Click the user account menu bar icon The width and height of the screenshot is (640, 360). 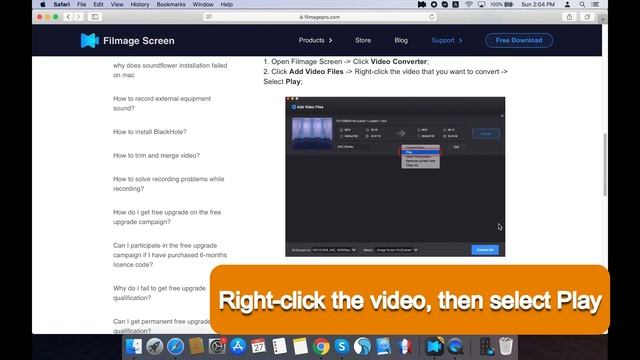[567, 4]
